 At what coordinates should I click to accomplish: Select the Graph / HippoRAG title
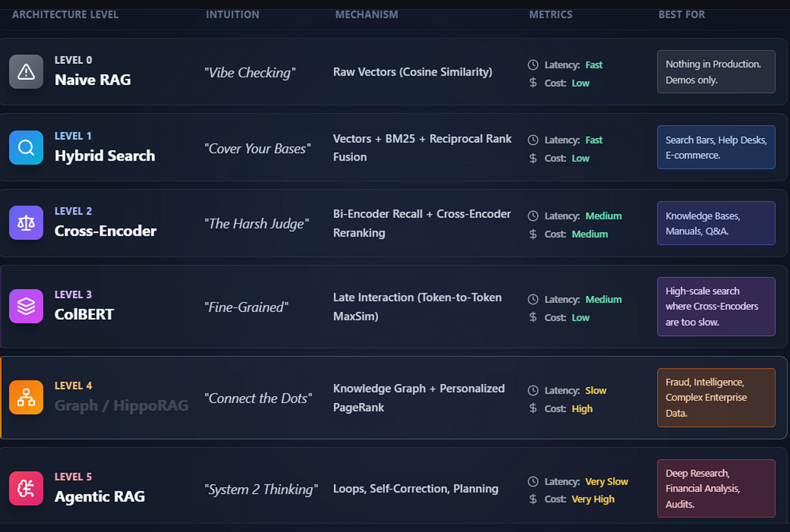[x=121, y=406]
